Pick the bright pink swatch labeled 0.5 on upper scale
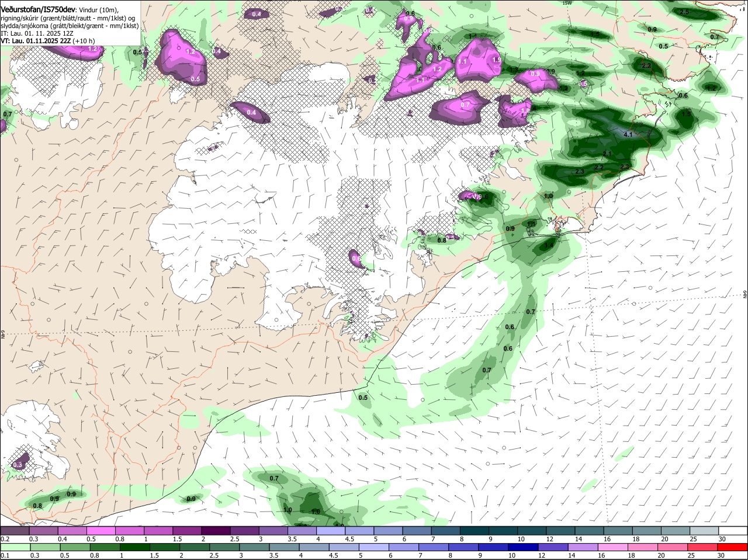The height and width of the screenshot is (560, 748). [102, 531]
